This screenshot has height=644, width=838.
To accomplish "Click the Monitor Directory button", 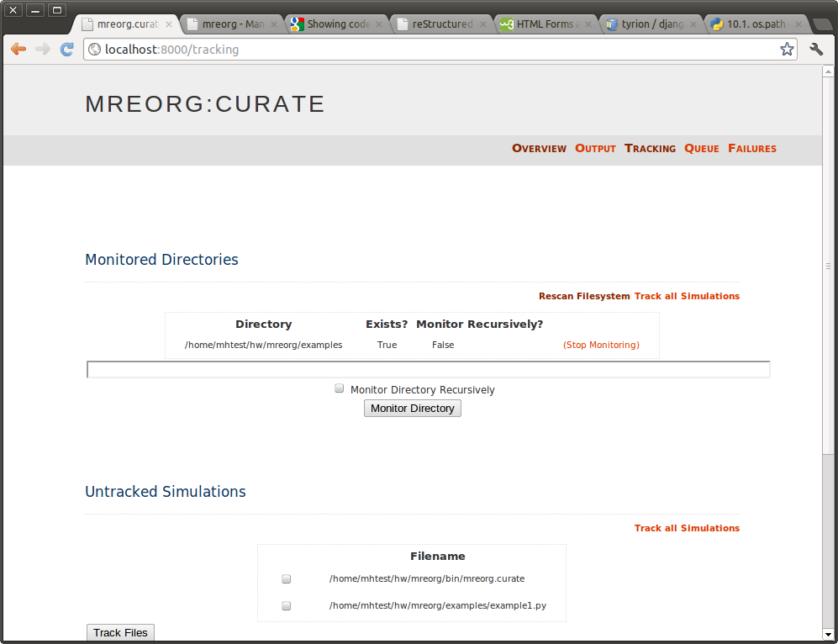I will (x=413, y=409).
